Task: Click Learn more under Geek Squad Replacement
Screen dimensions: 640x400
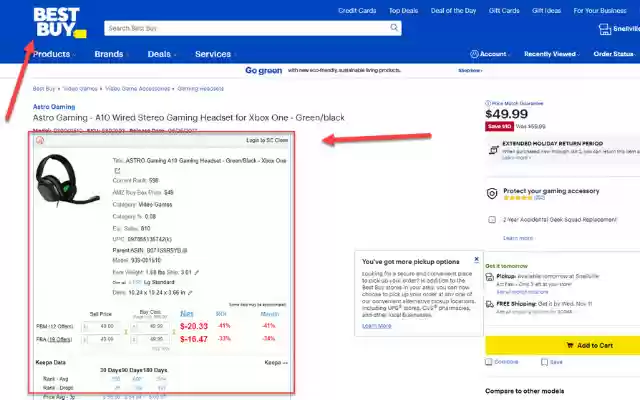Action: 518,238
